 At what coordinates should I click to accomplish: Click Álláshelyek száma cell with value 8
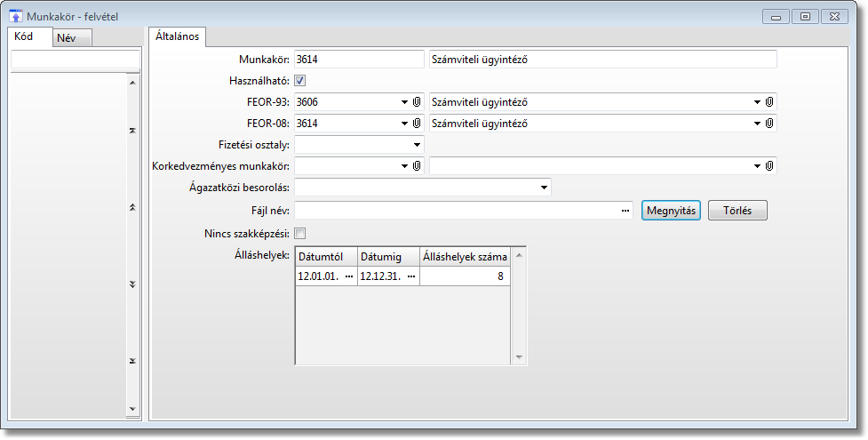point(465,276)
